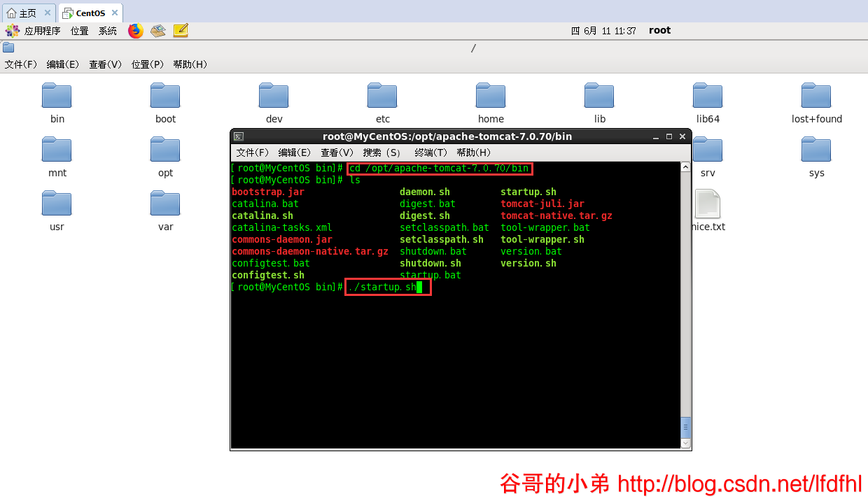868x503 pixels.
Task: Click commons-daemon-native.tar.gz in terminal
Action: pos(310,251)
